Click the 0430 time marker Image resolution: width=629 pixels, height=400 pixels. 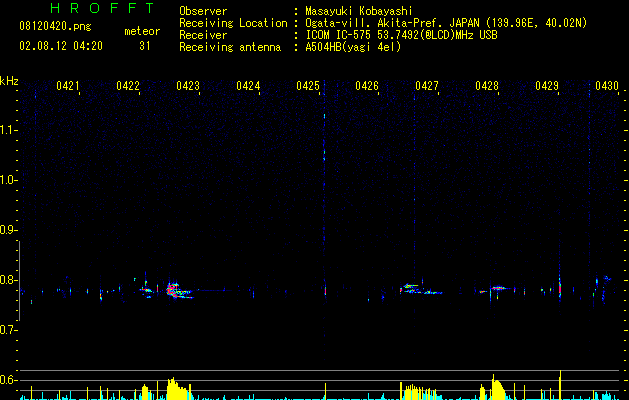pyautogui.click(x=607, y=86)
